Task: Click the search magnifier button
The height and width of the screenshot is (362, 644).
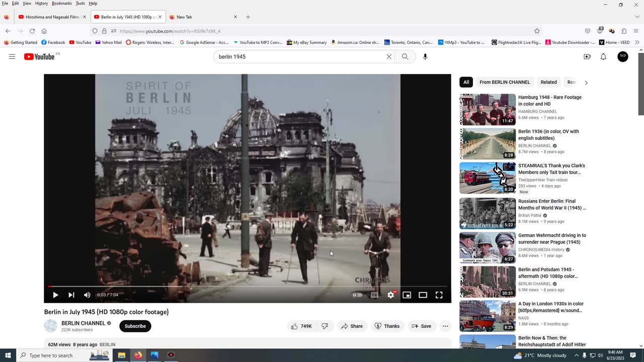Action: click(405, 57)
